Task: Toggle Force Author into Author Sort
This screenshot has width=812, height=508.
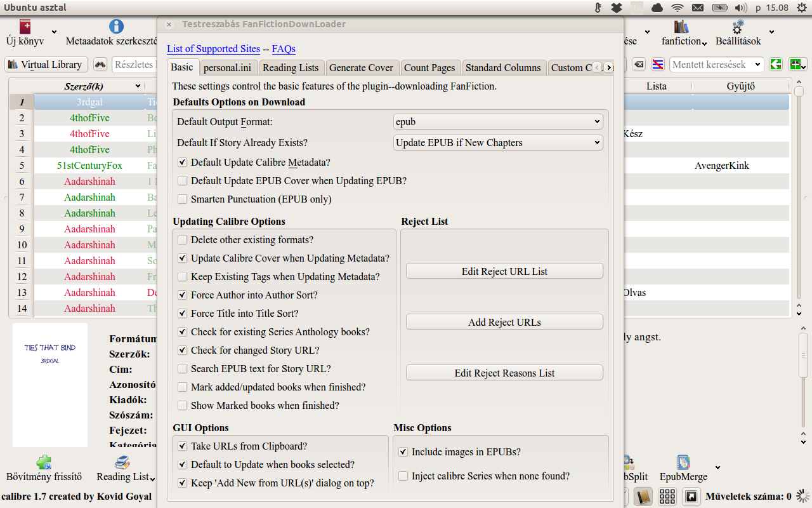Action: [183, 295]
